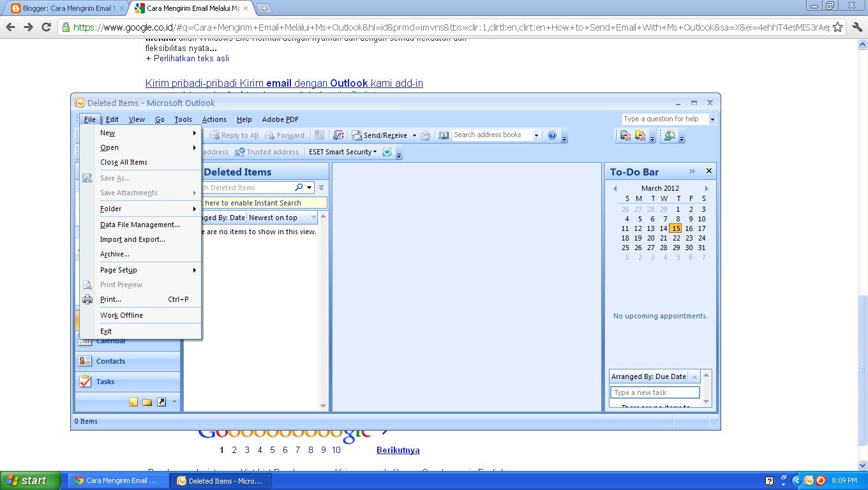Click the Adobe PDF convert selected folders icon
The image size is (868, 490).
pyautogui.click(x=640, y=135)
